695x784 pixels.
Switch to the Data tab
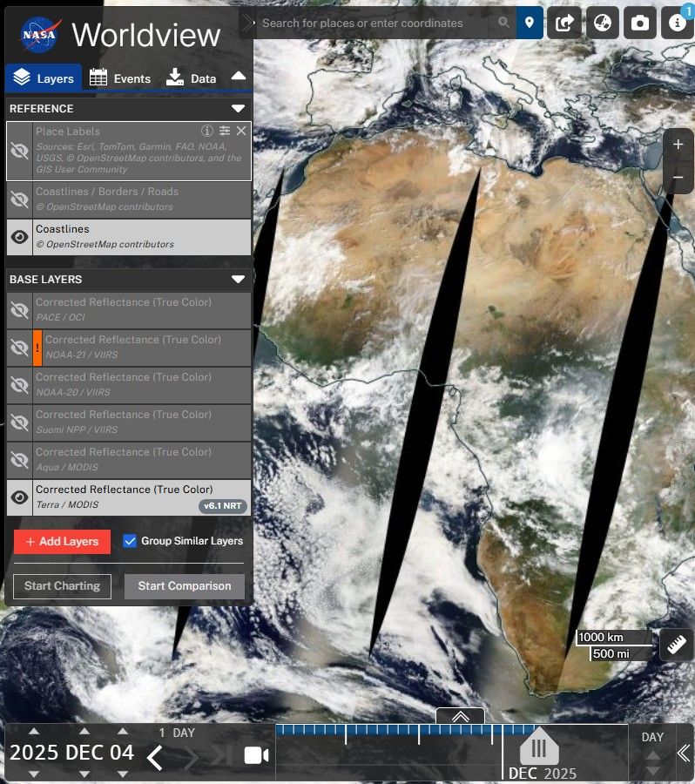(191, 78)
